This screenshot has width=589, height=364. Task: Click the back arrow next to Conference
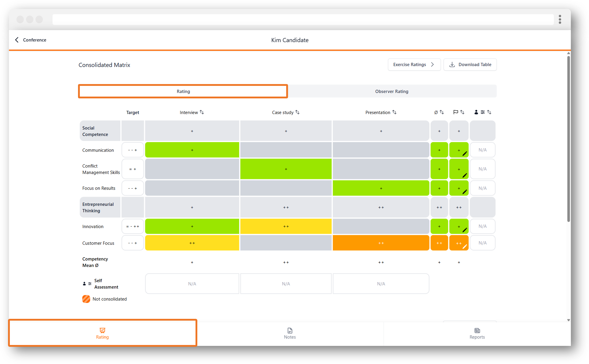[x=17, y=40]
